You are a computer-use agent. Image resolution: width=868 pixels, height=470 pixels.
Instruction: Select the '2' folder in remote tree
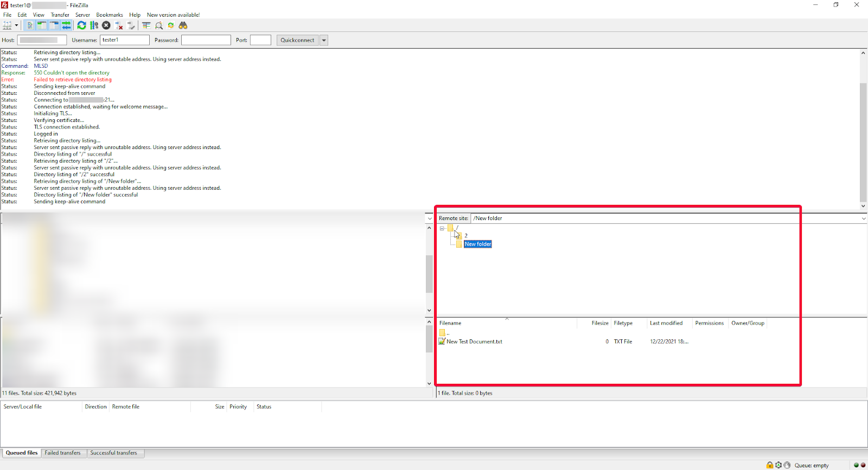[x=466, y=236]
